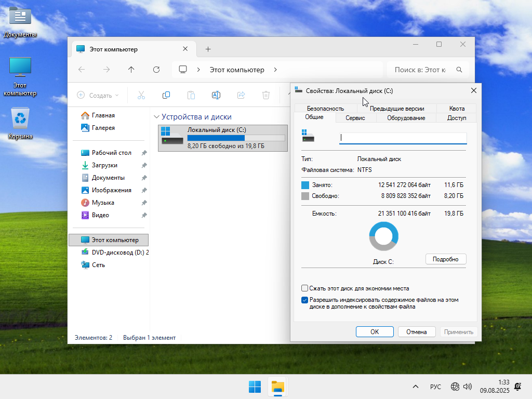
Task: Close the Этот компьютер Explorer tab
Action: 185,49
